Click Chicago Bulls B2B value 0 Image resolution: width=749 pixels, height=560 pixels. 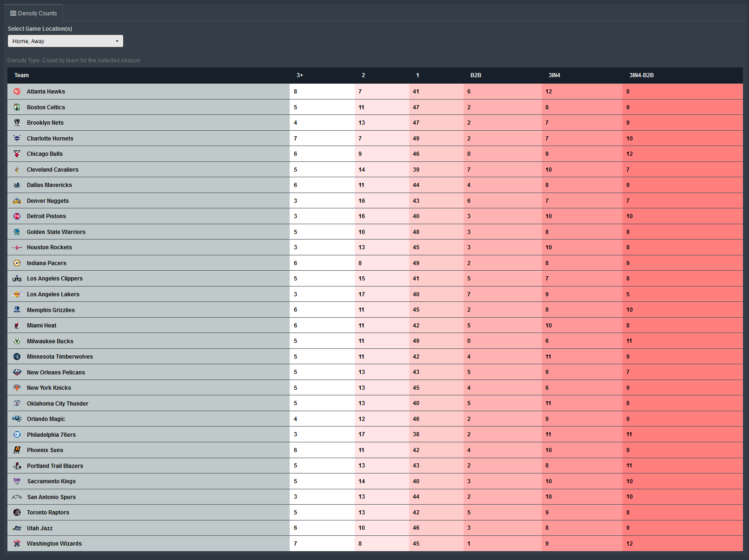pos(469,154)
